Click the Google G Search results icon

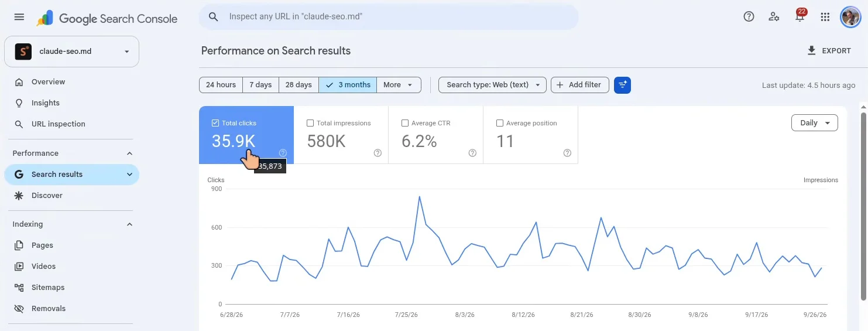click(19, 175)
